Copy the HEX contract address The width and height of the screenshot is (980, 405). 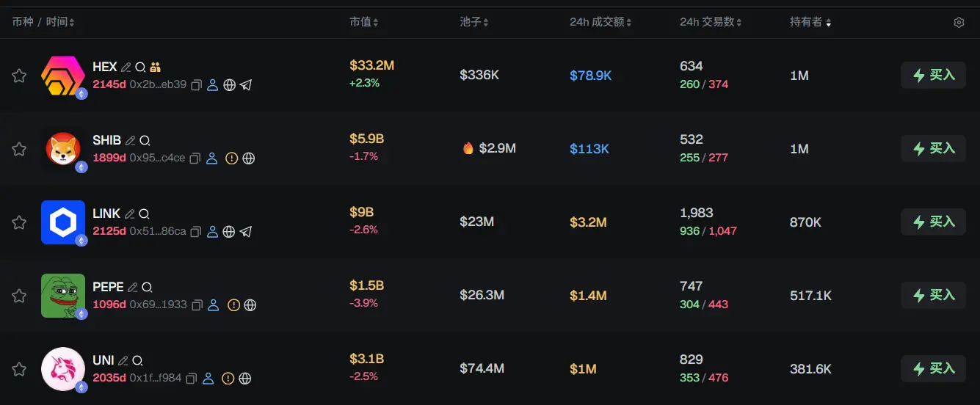[196, 85]
